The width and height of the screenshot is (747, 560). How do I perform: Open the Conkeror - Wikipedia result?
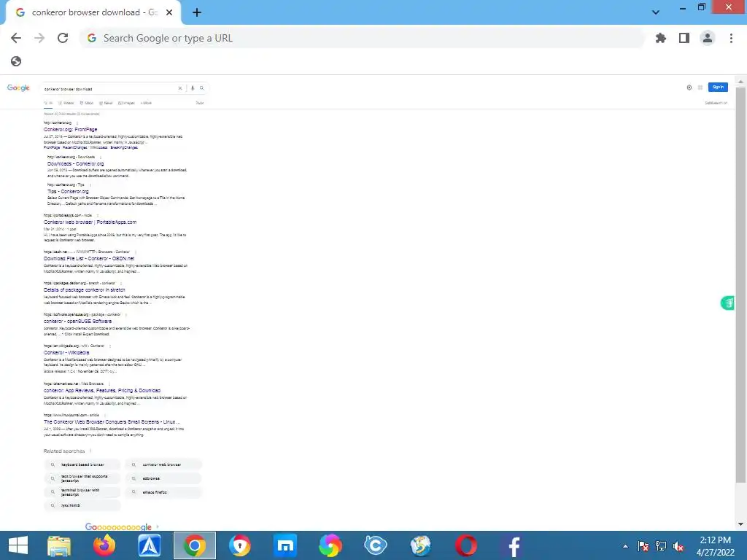66,352
